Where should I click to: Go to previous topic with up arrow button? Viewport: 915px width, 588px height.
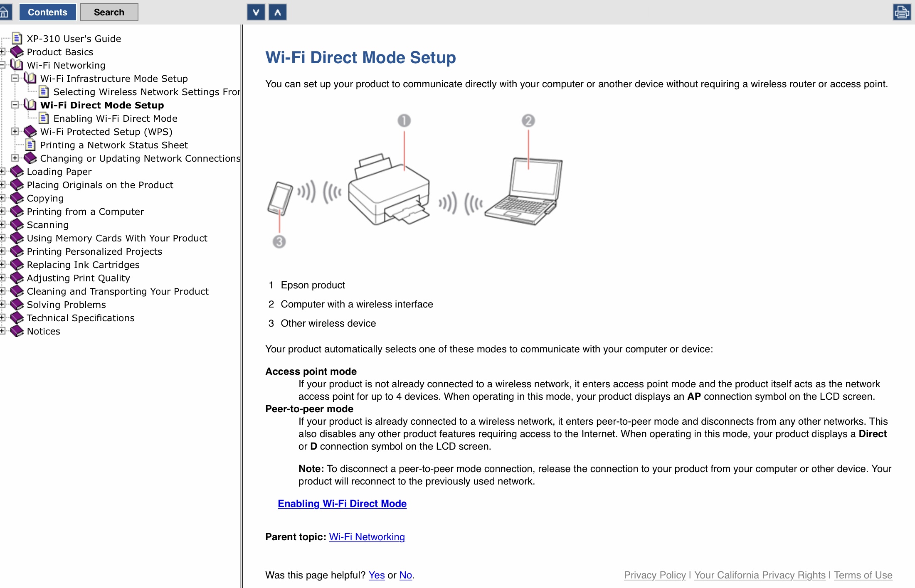tap(278, 12)
